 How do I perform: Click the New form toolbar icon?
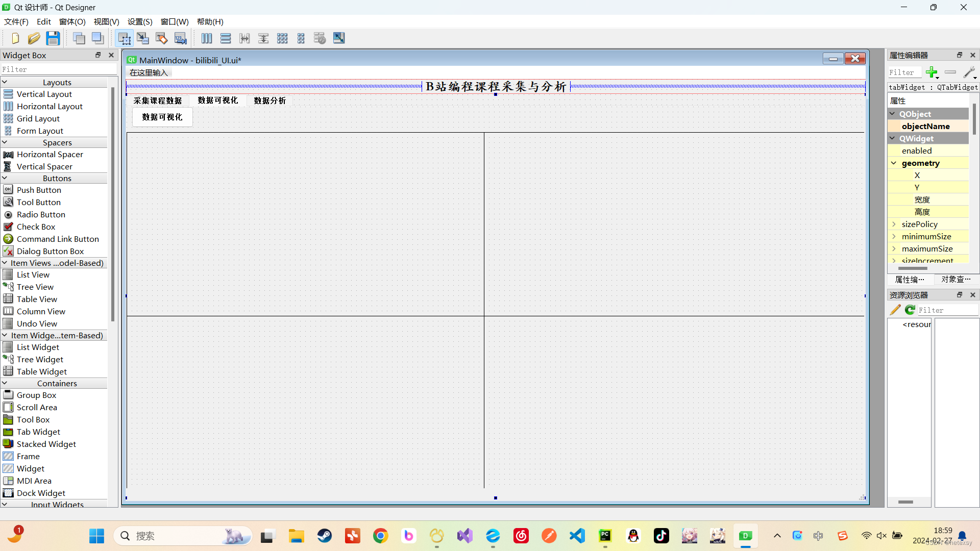click(15, 38)
